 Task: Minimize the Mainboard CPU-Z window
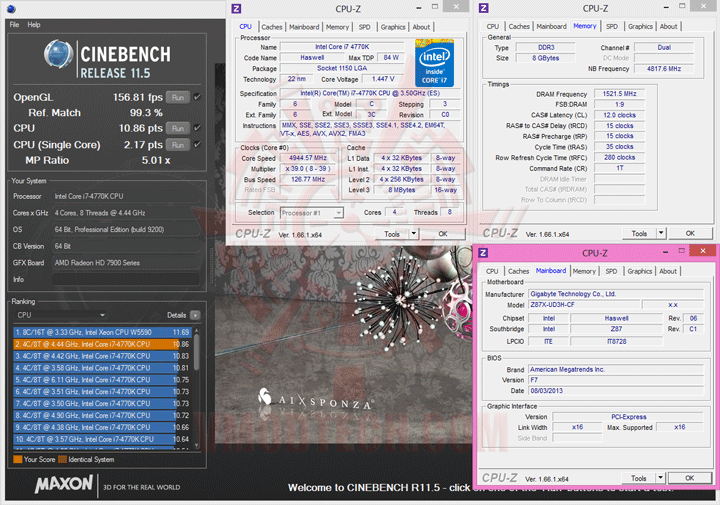[665, 252]
